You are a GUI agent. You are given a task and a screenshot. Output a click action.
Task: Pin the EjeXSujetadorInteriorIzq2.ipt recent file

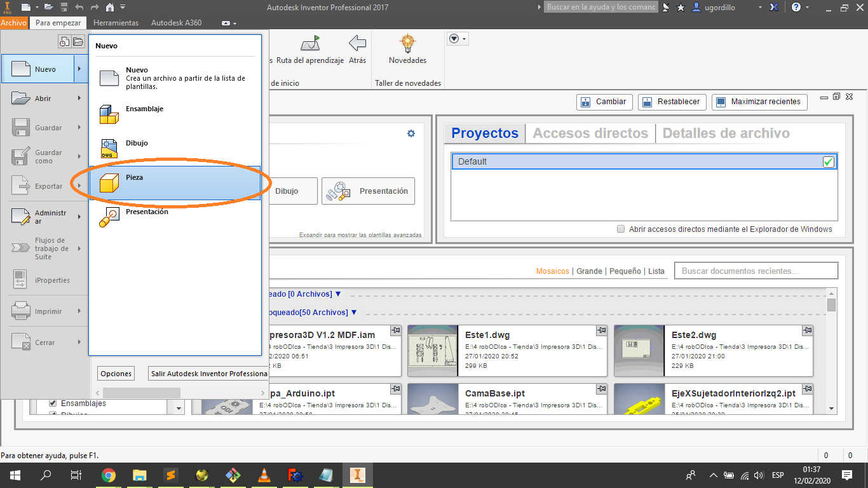[x=807, y=388]
